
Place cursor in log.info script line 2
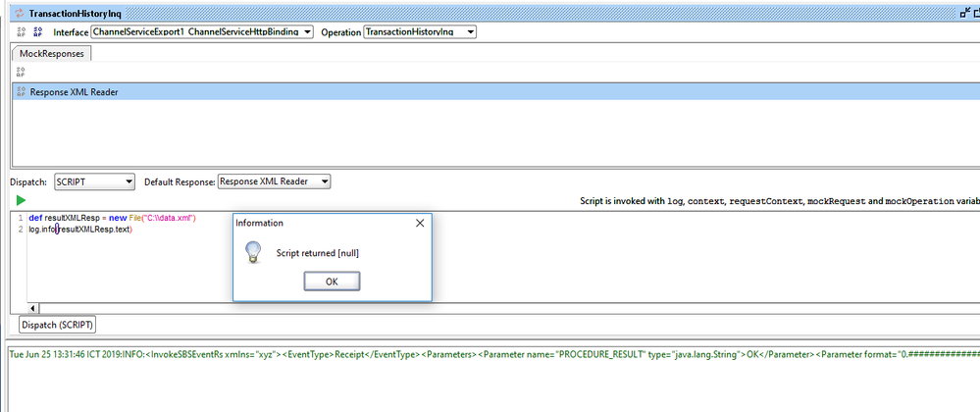pos(80,230)
